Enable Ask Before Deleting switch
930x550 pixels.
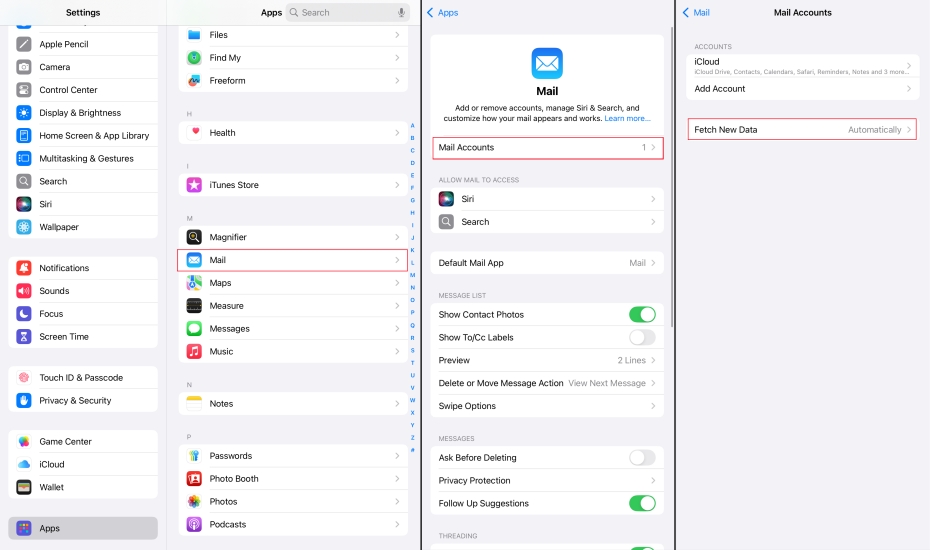(x=642, y=457)
